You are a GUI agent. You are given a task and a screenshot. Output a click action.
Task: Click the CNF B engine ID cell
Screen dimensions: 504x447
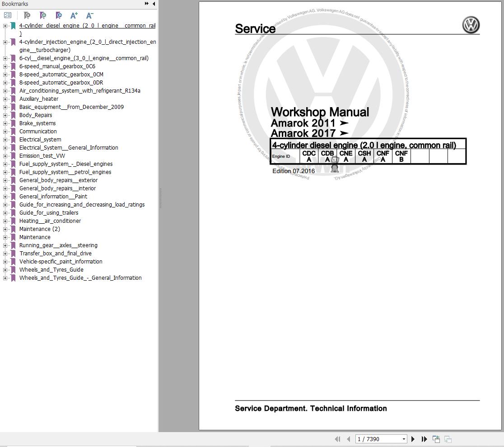tap(401, 156)
